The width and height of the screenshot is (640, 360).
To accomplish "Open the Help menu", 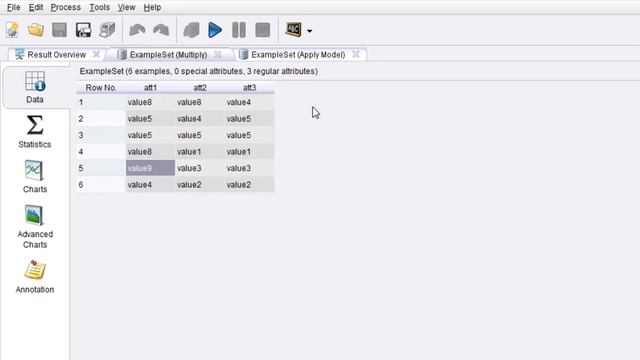I will (152, 7).
